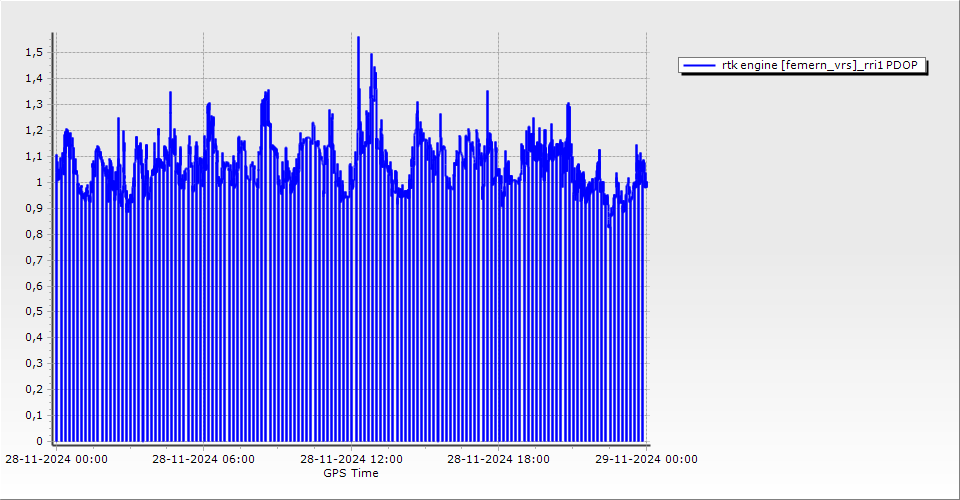Click the '0,1' y-axis tick label
Viewport: 960px width, 500px height.
33,415
